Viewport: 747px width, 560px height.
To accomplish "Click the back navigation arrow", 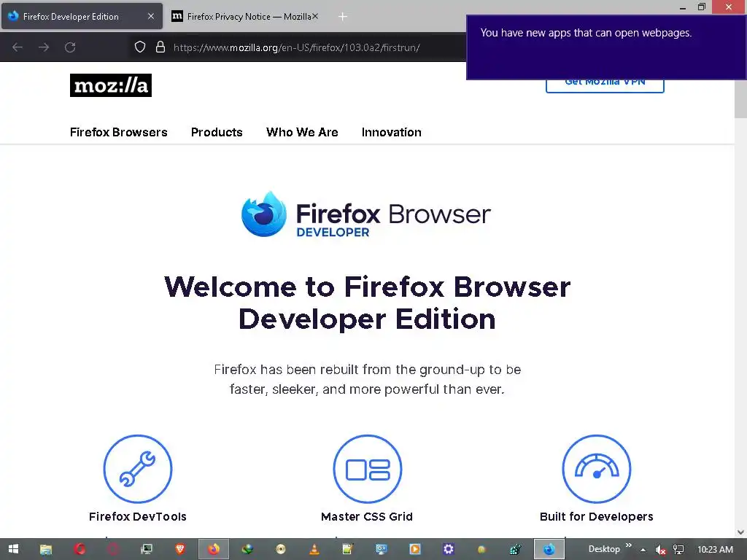I will [x=18, y=47].
